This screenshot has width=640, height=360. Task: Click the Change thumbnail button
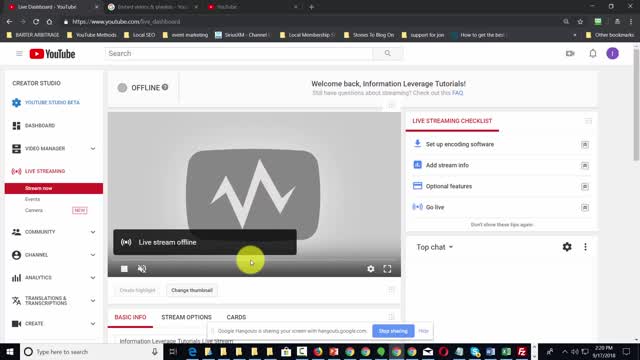click(192, 290)
